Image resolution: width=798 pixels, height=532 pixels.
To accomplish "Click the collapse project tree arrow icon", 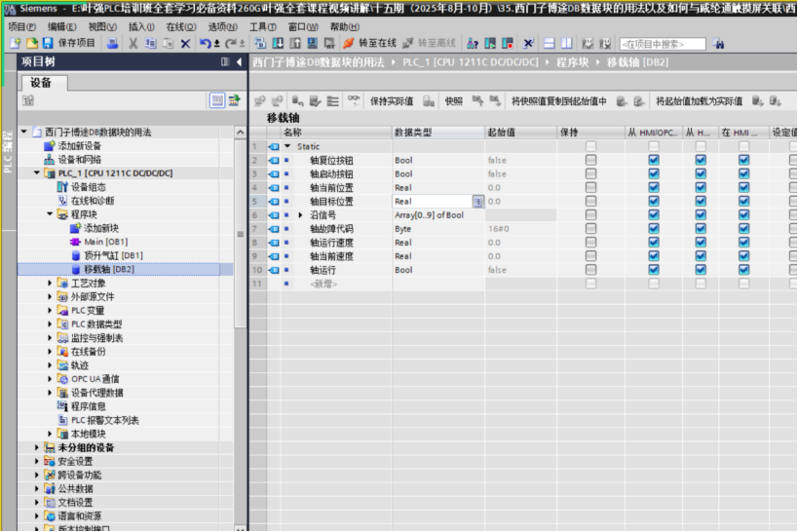I will pyautogui.click(x=239, y=62).
